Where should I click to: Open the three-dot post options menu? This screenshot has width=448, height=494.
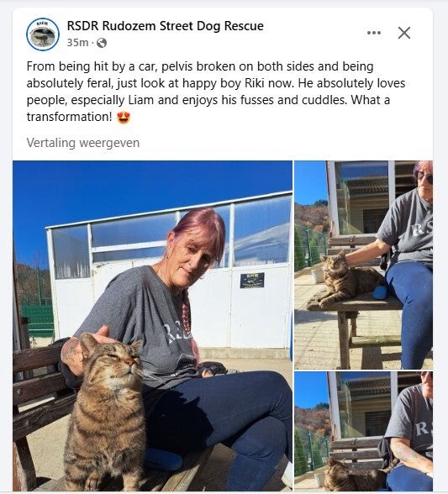(374, 33)
